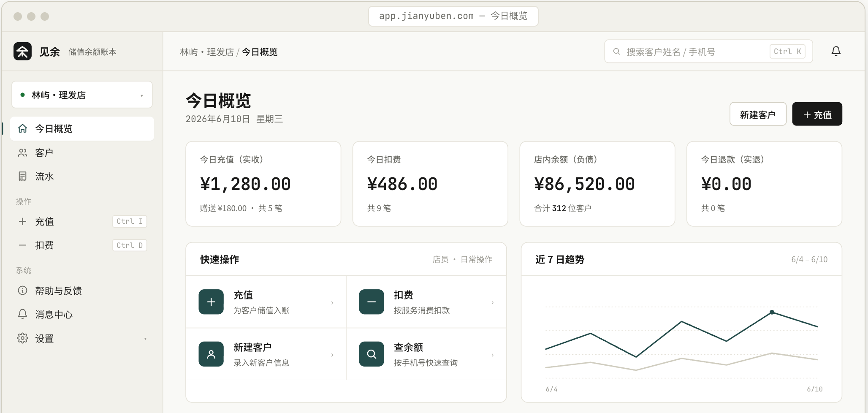
Task: Click the bell icon beside 消息中心
Action: pyautogui.click(x=22, y=314)
